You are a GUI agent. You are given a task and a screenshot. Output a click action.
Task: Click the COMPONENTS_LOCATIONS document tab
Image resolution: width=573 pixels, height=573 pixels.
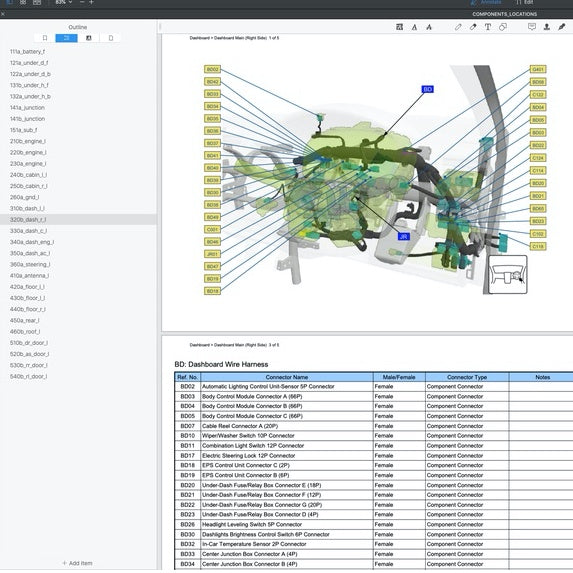(504, 14)
